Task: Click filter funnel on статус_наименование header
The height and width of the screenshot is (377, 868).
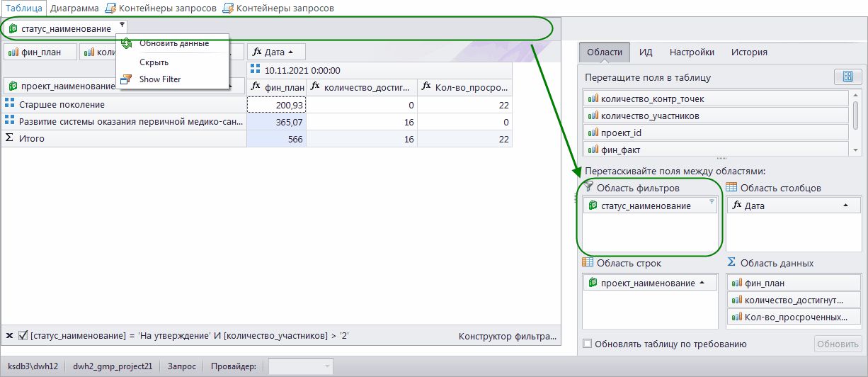Action: pyautogui.click(x=122, y=24)
